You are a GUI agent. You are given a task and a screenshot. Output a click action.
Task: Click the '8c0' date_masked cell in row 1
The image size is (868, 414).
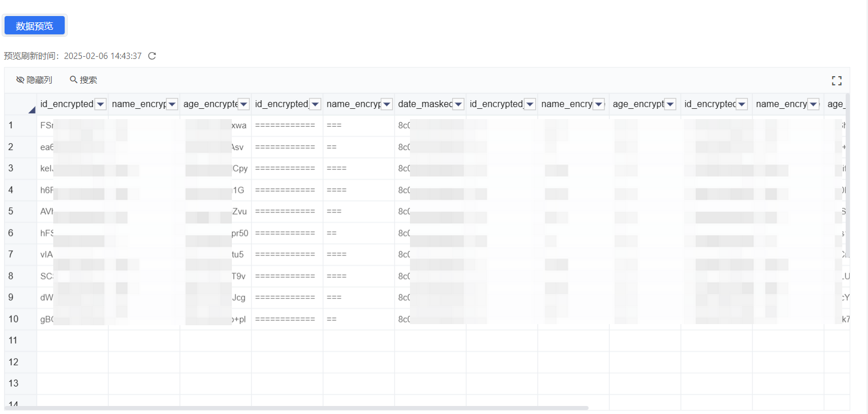(431, 125)
